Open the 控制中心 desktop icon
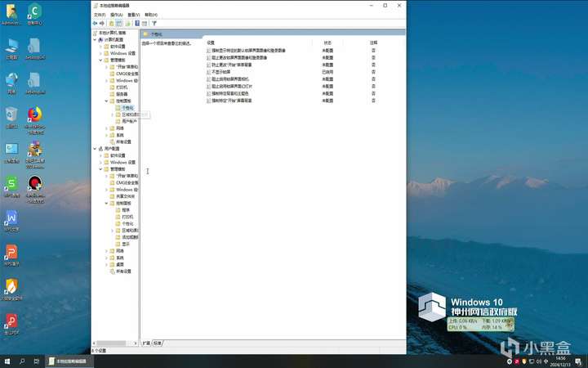Viewport: 588px width, 368px height. pos(34,14)
